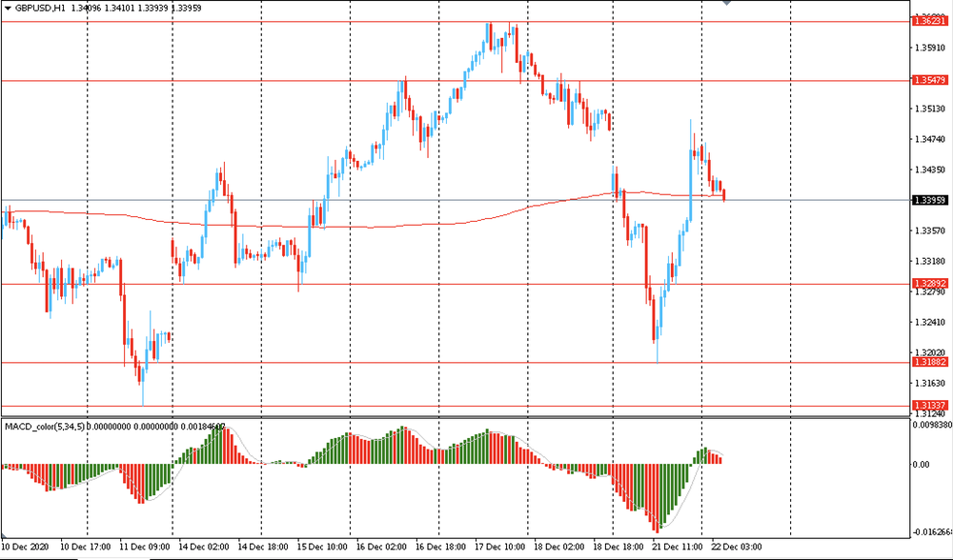This screenshot has height=560, width=953.
Task: Click the 1.34740 value on price axis
Action: pyautogui.click(x=930, y=139)
